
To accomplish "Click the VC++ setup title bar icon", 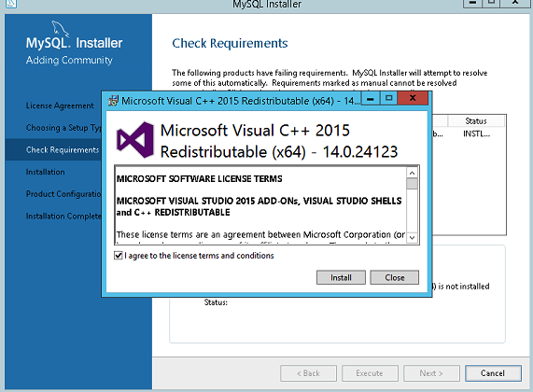I will pyautogui.click(x=113, y=101).
